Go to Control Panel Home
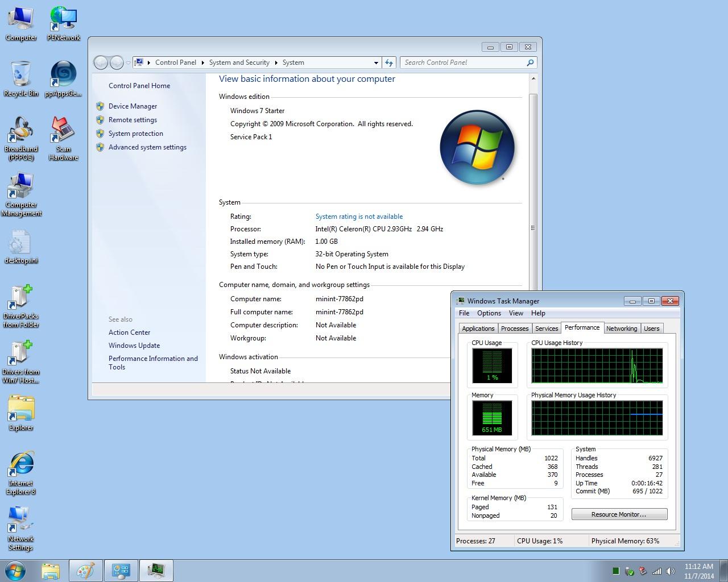 pyautogui.click(x=139, y=86)
